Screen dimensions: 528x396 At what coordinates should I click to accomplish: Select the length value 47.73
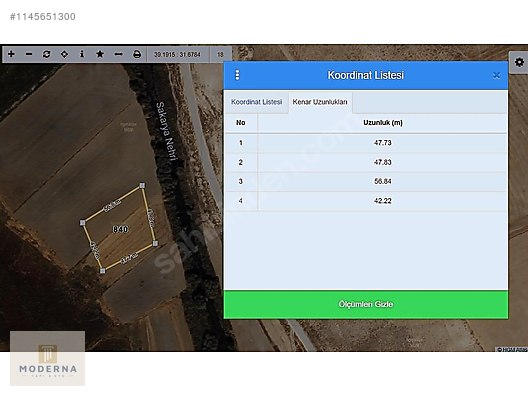pos(383,143)
